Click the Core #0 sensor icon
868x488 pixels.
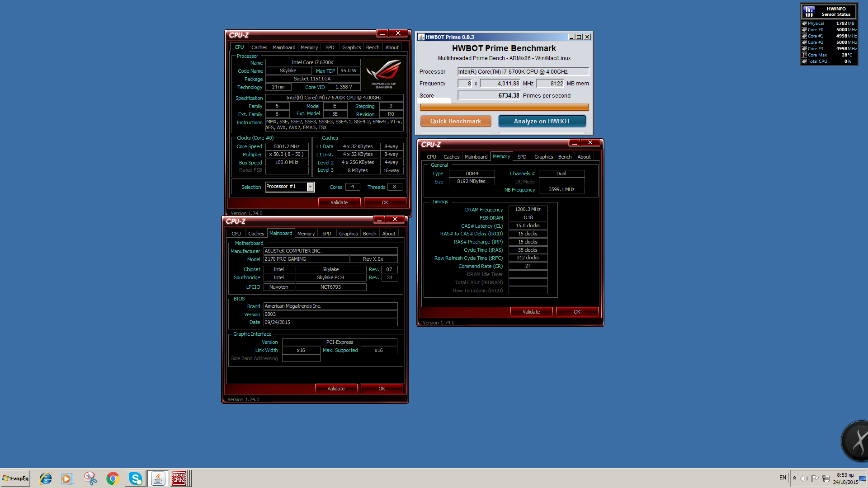(x=804, y=30)
